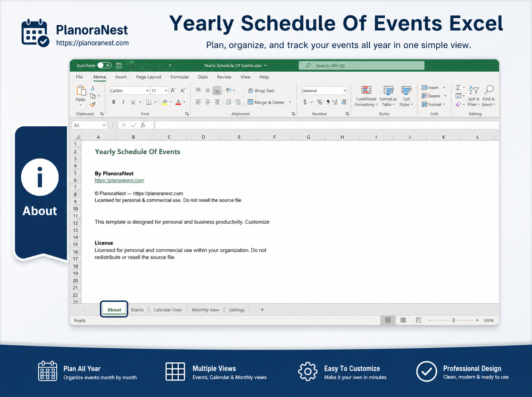Open the View ribbon tab

[245, 77]
